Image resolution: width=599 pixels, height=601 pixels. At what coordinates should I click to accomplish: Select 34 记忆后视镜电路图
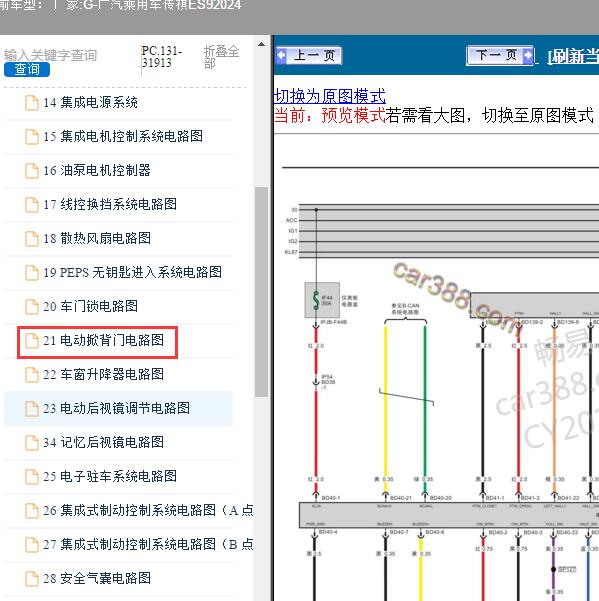(x=103, y=442)
